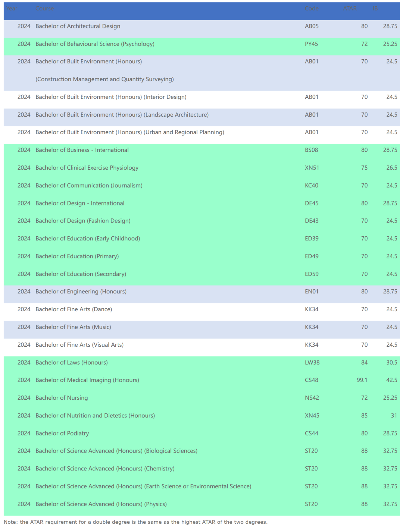Select Bachelor of Clinical Exercise Physiology
Viewport: 403px width, 532px height.
[x=87, y=168]
